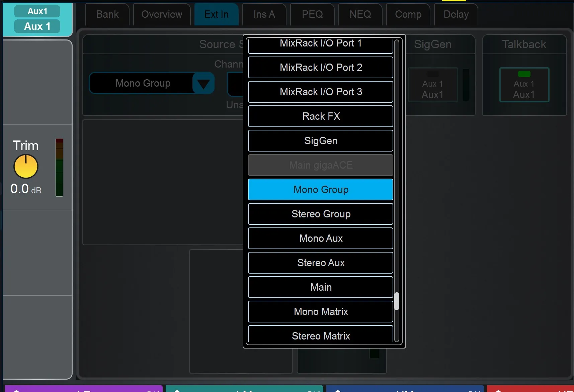The height and width of the screenshot is (392, 574).
Task: Select SigGen in the source list
Action: point(321,141)
